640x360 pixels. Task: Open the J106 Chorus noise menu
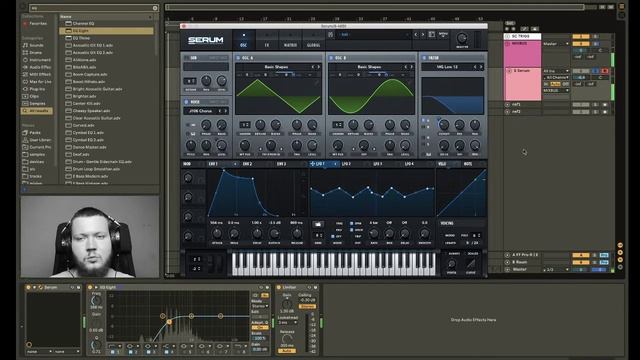(x=200, y=111)
